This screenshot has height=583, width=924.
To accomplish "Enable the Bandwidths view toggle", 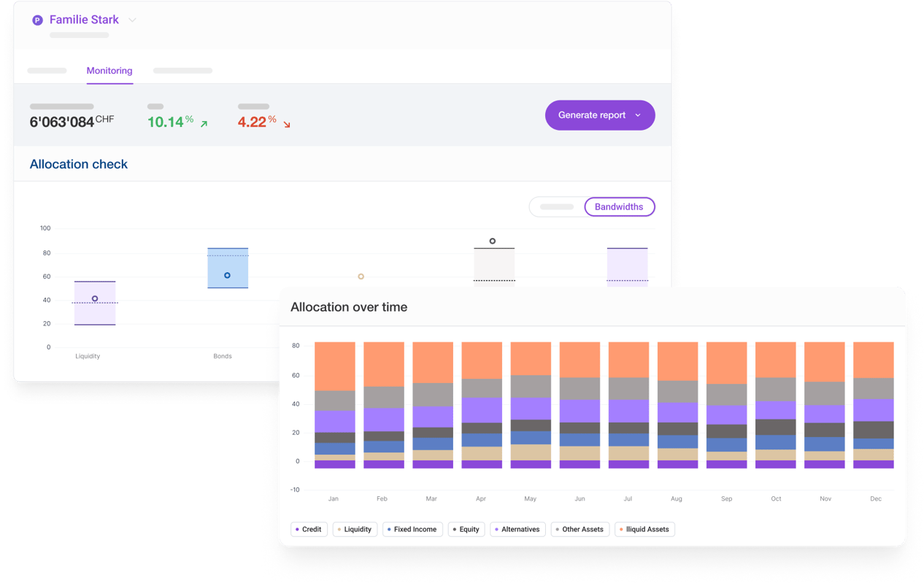I will click(619, 206).
